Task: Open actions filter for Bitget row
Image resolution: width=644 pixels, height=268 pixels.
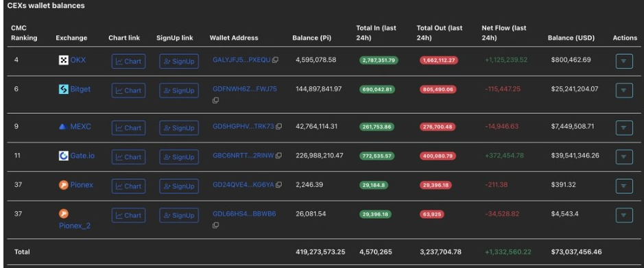Action: pyautogui.click(x=624, y=90)
